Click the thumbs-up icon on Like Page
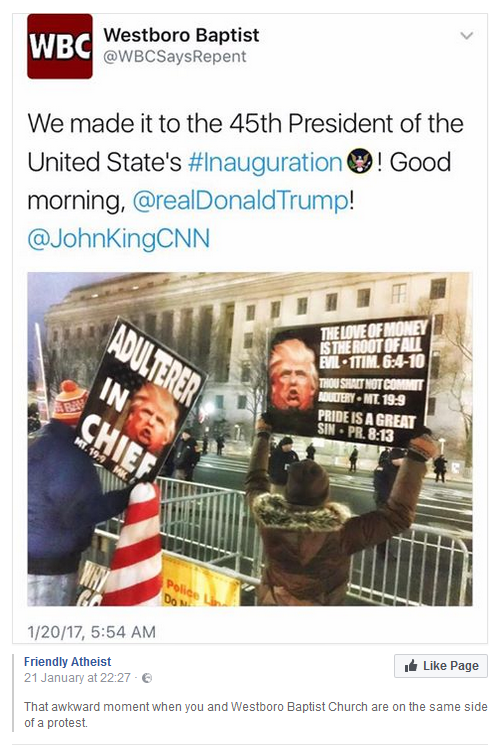This screenshot has width=500, height=750. (x=411, y=666)
